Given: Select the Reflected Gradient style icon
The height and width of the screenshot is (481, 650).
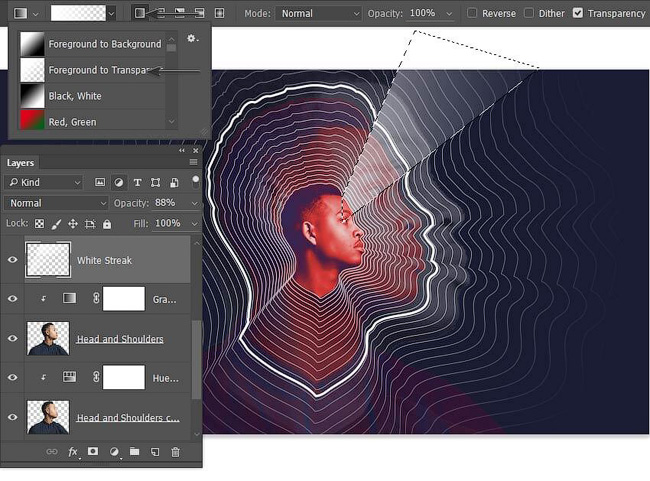Looking at the screenshot, I should (x=199, y=13).
